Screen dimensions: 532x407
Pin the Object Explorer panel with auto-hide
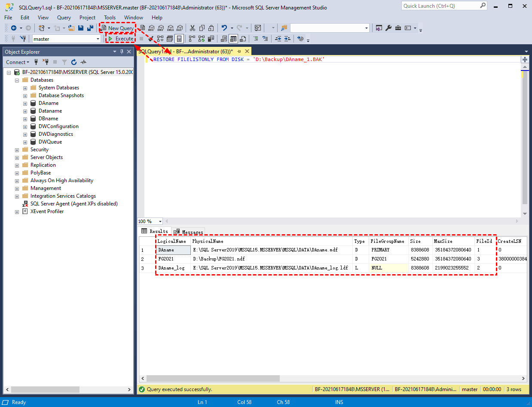point(122,52)
